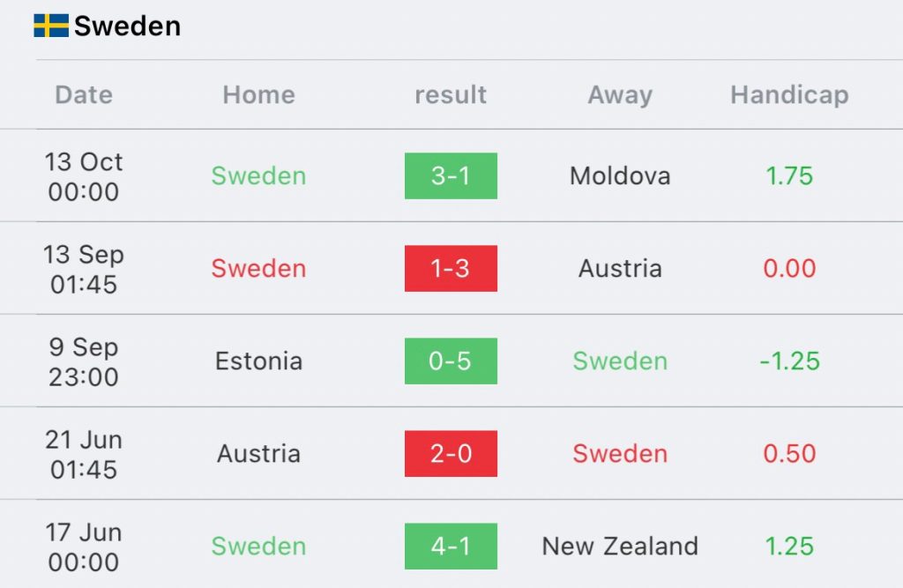Select the Date column header
The height and width of the screenshot is (588, 903).
pyautogui.click(x=84, y=95)
